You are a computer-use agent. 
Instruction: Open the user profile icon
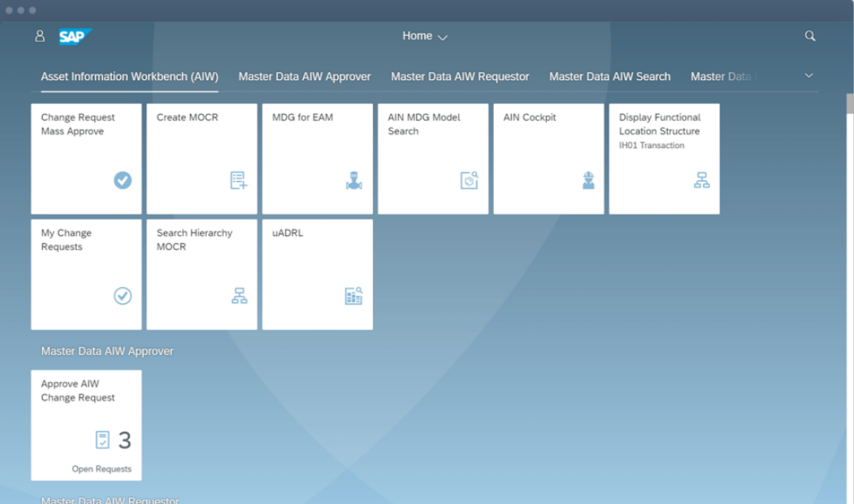pos(40,36)
